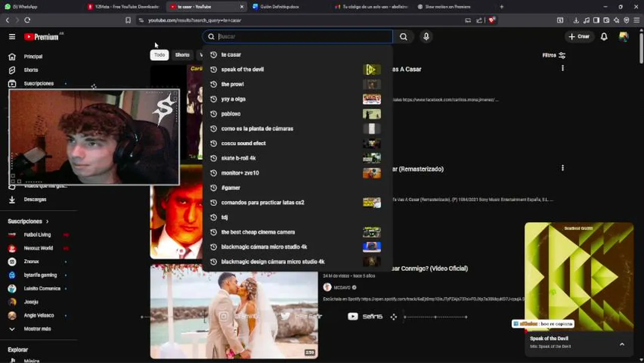Open the browser main menu
This screenshot has width=644, height=363.
coord(637,20)
